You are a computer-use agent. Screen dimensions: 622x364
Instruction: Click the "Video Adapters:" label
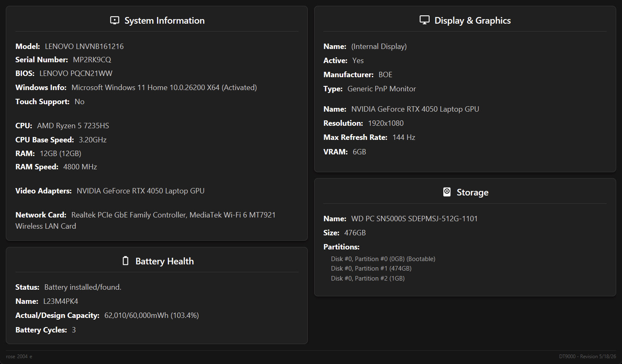pyautogui.click(x=44, y=191)
